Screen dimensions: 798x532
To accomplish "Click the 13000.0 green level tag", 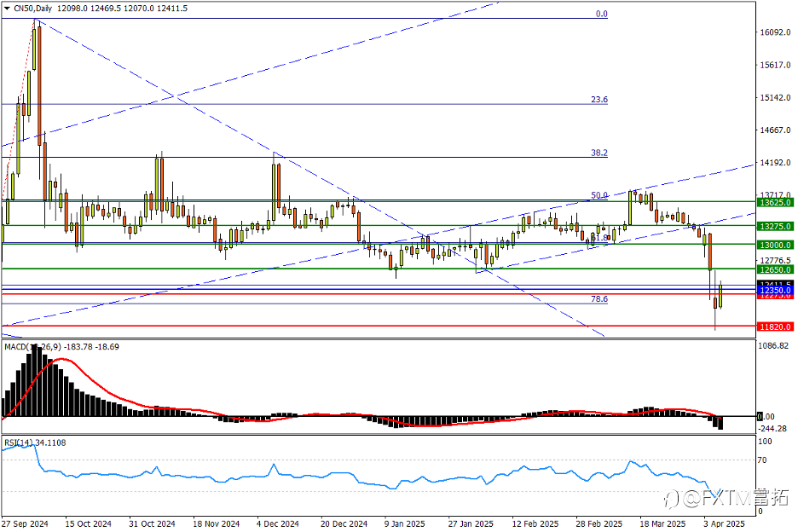I will (775, 246).
